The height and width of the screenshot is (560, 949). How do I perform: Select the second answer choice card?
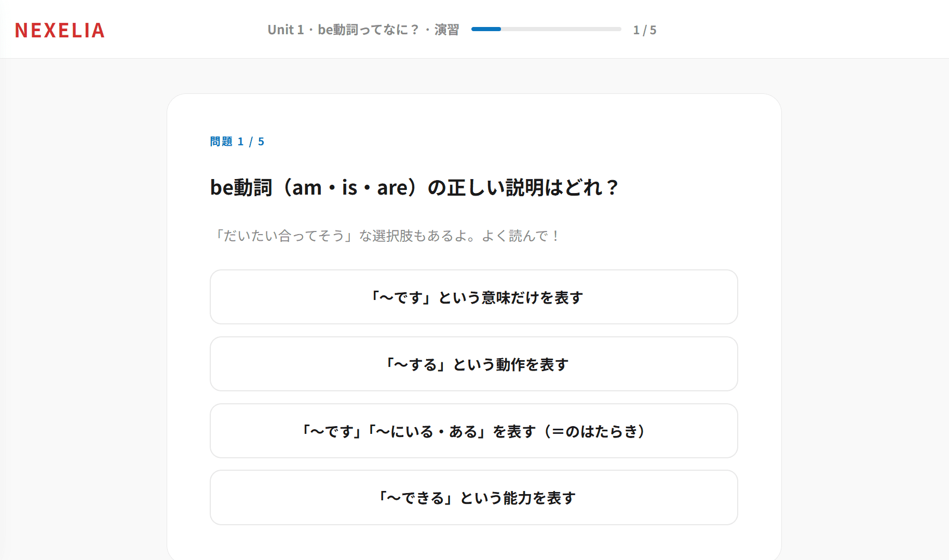tap(473, 364)
